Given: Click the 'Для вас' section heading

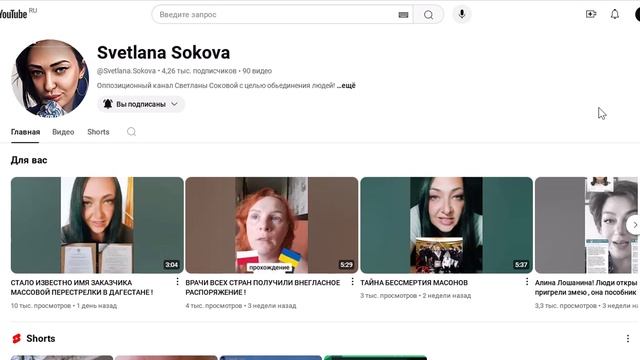Looking at the screenshot, I should tap(29, 160).
